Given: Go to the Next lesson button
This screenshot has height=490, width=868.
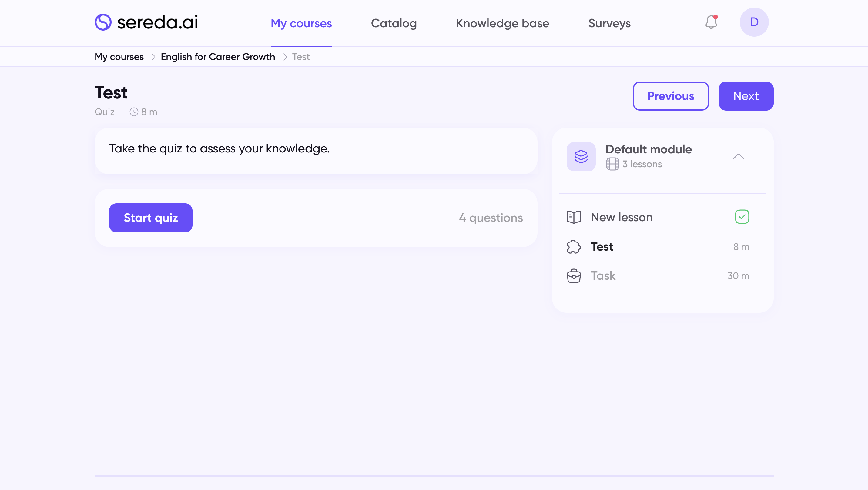Looking at the screenshot, I should (746, 96).
